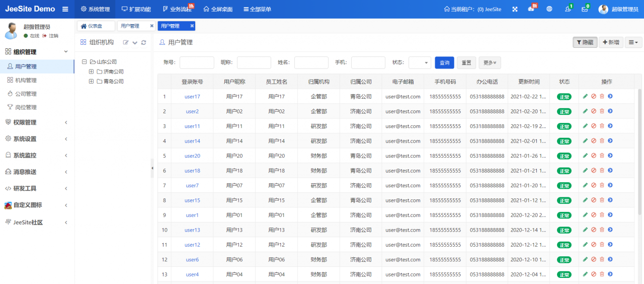Switch to the 仪表盘 tab
Viewport: 644px width, 284px height.
(96, 26)
